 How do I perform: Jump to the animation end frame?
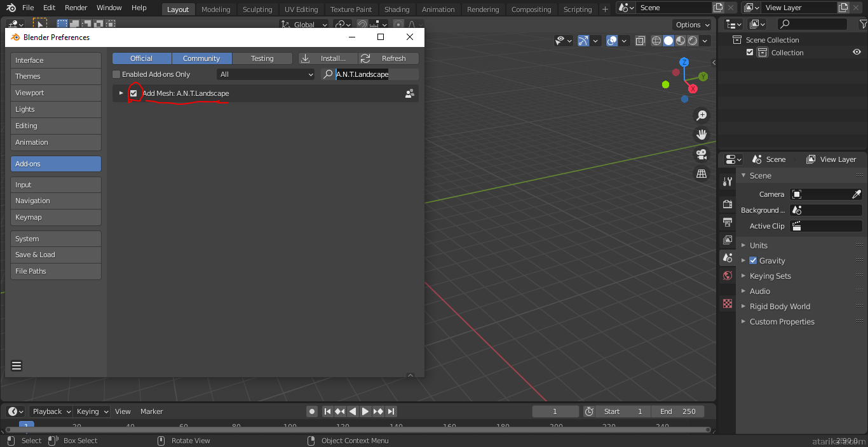[391, 411]
